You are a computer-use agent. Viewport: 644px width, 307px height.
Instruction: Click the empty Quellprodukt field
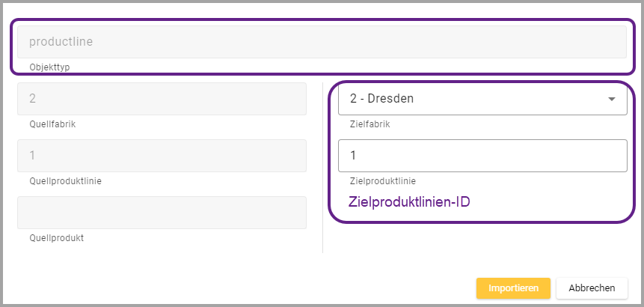162,213
